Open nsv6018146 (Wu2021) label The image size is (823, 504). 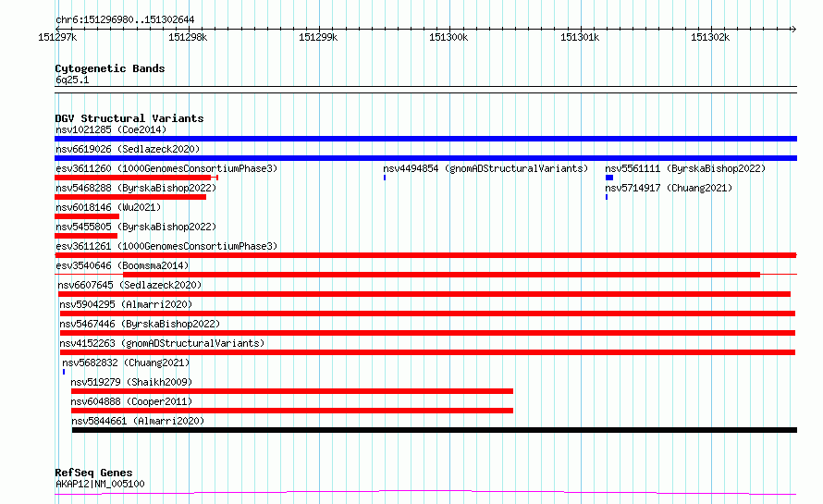click(108, 207)
